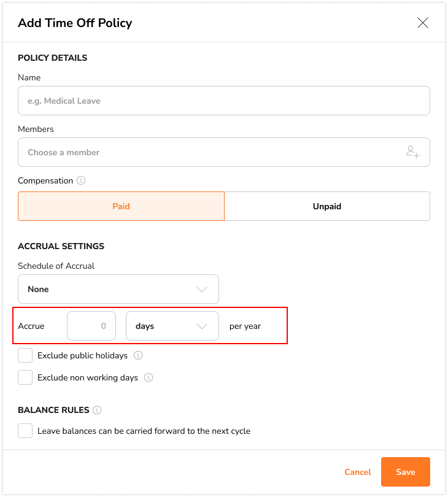Screen dimensions: 448x497
Task: Close the Add Time Off Policy dialog
Action: point(423,23)
